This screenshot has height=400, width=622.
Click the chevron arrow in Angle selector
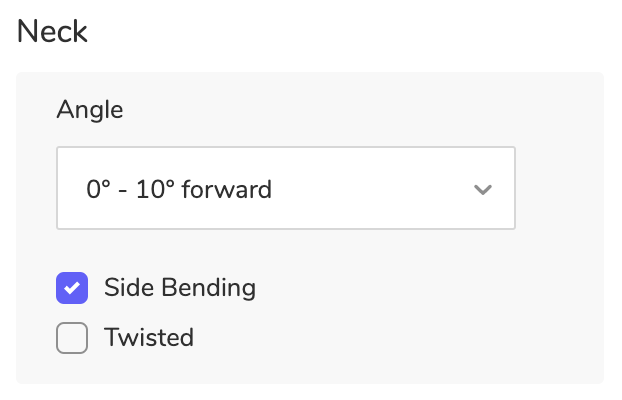pos(483,189)
